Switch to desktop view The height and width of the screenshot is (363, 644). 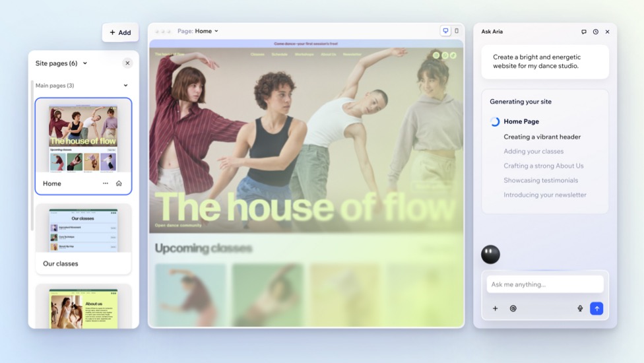445,31
